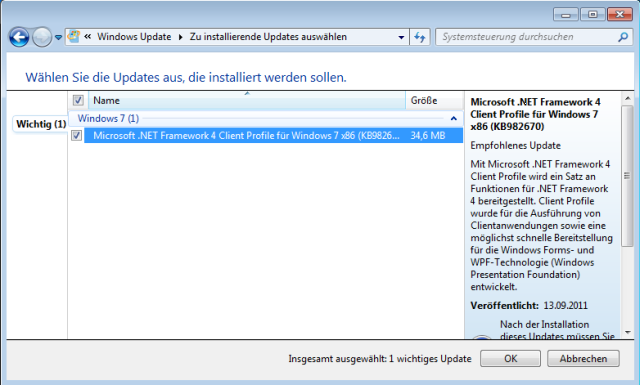
Task: Click the 'Veröffentlicht: 13.09.2011' date text
Action: click(529, 305)
